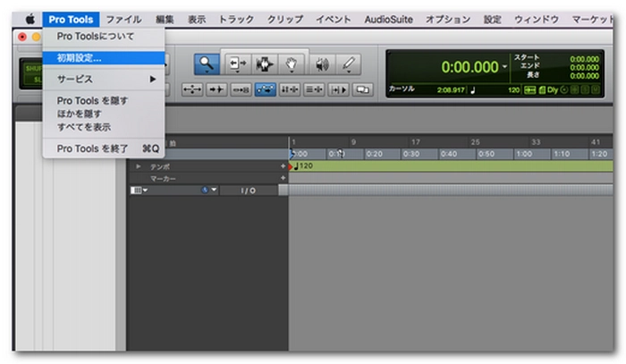This screenshot has height=364, width=626.
Task: Select the Grabber hand tool
Action: [x=292, y=64]
